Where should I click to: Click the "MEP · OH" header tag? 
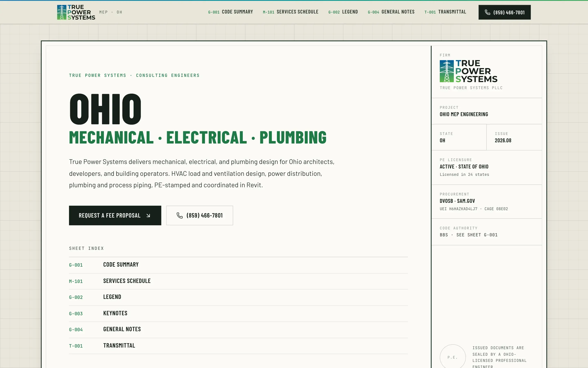[111, 12]
